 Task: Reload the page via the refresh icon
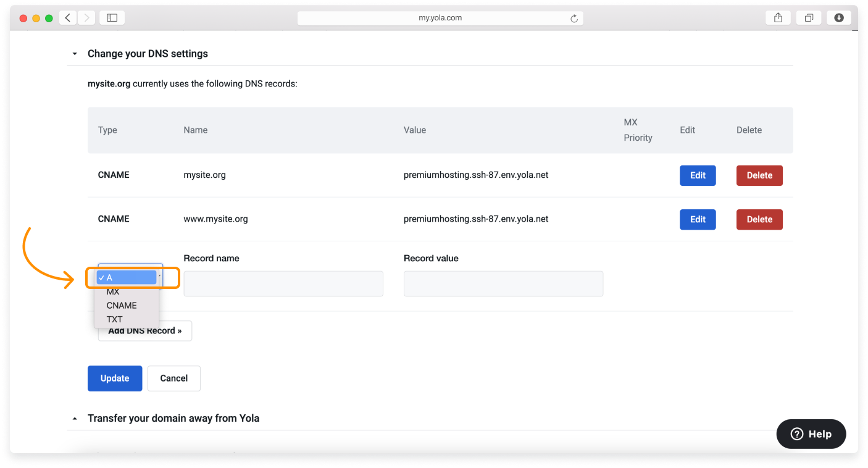pos(575,18)
